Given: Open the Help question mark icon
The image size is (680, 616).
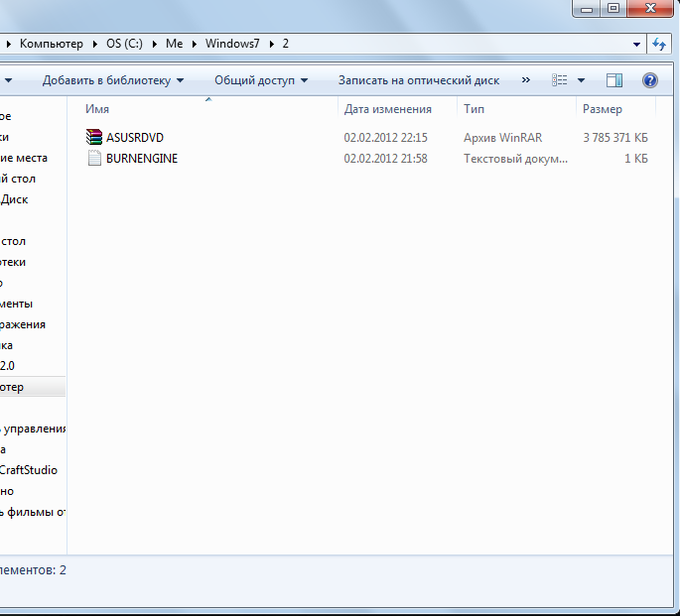Looking at the screenshot, I should (x=649, y=80).
